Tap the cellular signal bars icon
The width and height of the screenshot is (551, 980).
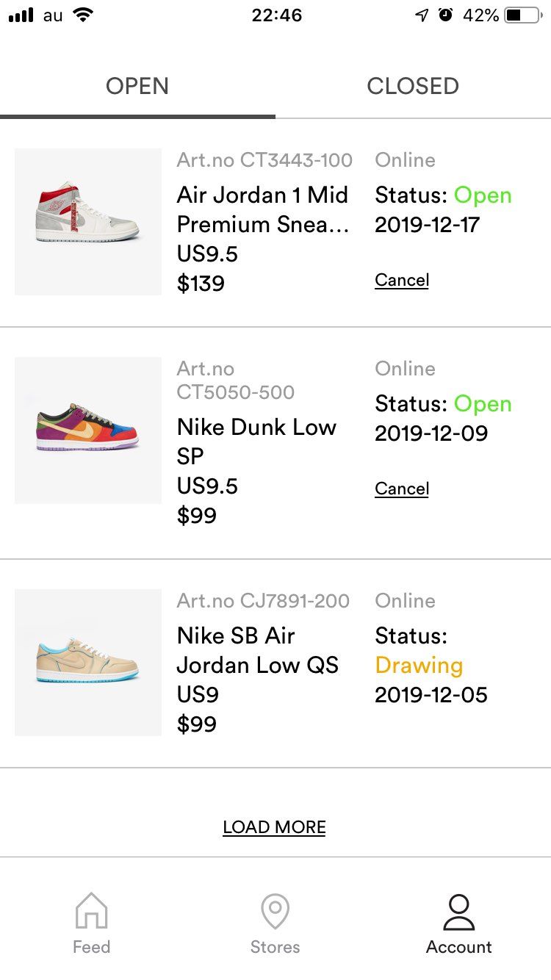21,15
